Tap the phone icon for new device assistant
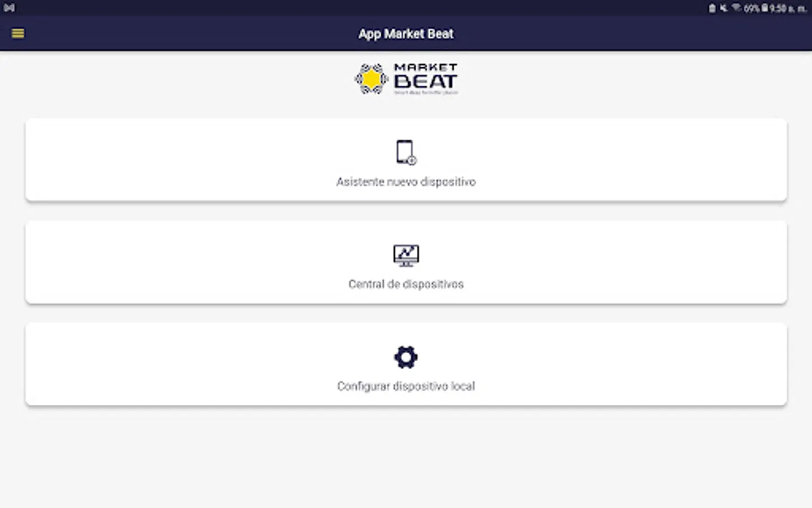Viewport: 812px width, 508px height. point(405,152)
